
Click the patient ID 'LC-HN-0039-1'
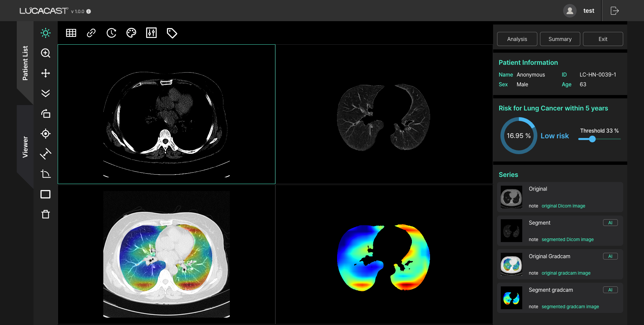click(x=598, y=75)
